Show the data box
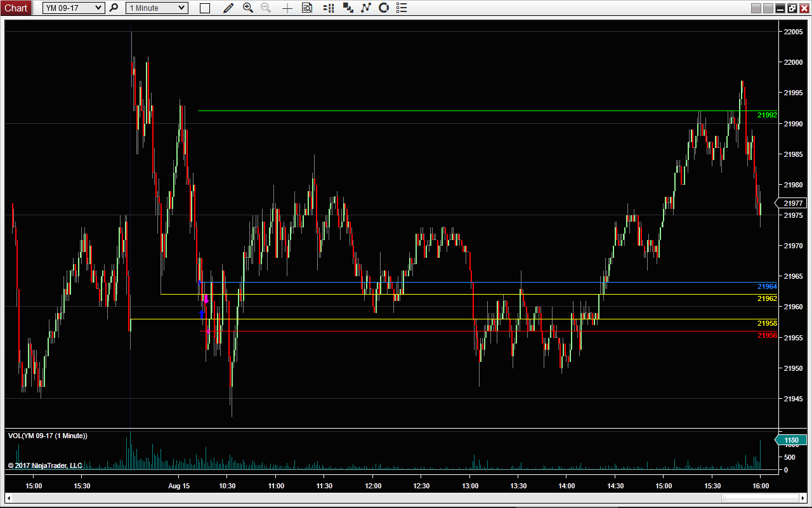Screen dimensions: 812x508 click(x=307, y=8)
